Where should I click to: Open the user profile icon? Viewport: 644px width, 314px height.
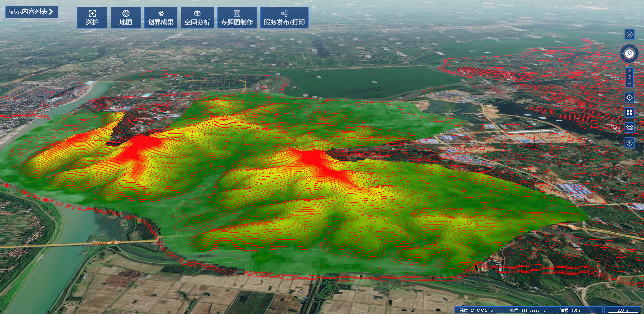(x=629, y=35)
